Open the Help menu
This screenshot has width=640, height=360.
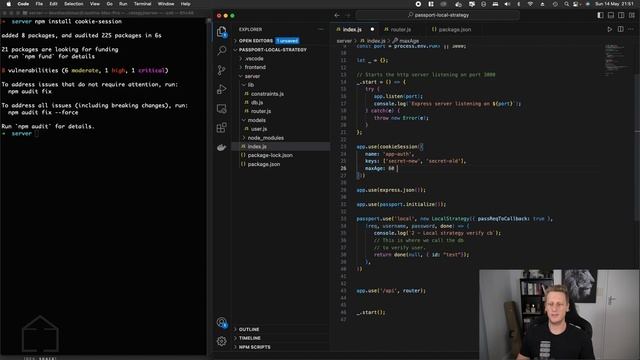[186, 4]
